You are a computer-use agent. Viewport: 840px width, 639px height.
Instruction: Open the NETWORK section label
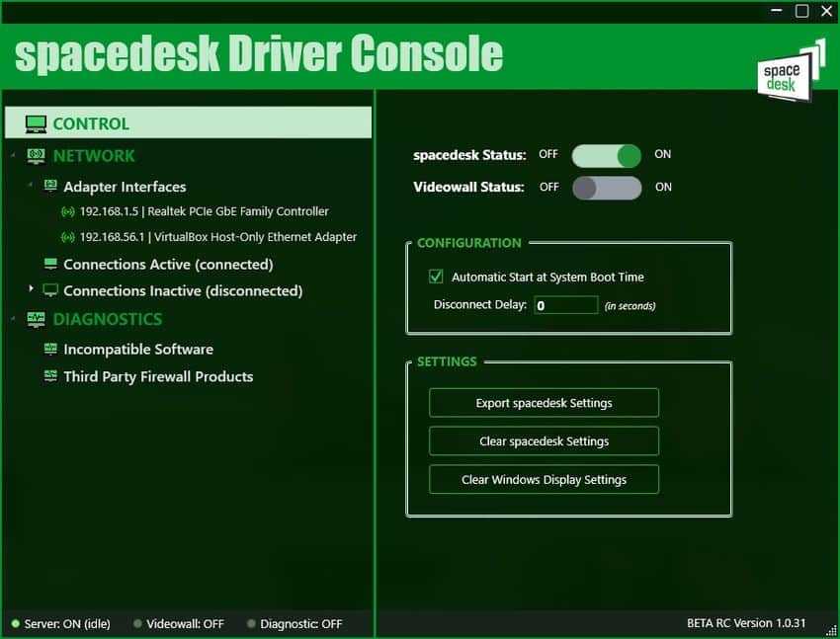(94, 156)
